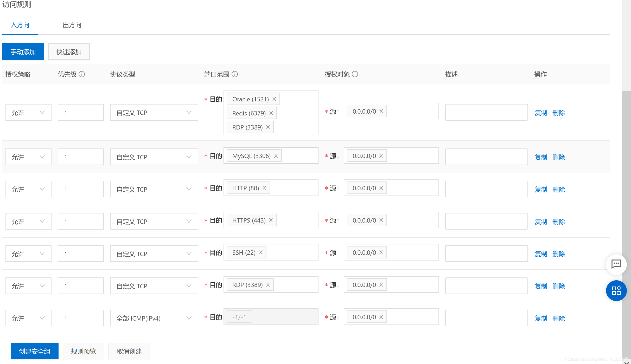The height and width of the screenshot is (364, 631).
Task: Remove 0.0.0.0/0 source in the MySQL row
Action: click(x=381, y=156)
